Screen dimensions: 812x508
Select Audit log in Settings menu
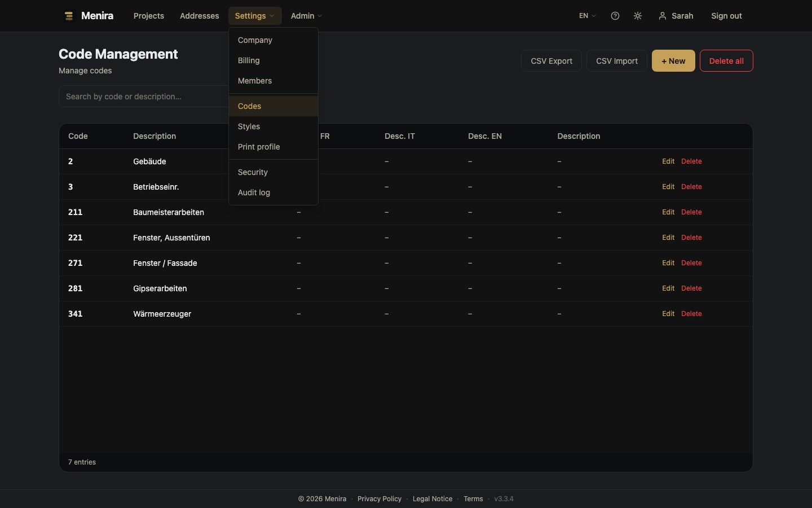click(273, 192)
